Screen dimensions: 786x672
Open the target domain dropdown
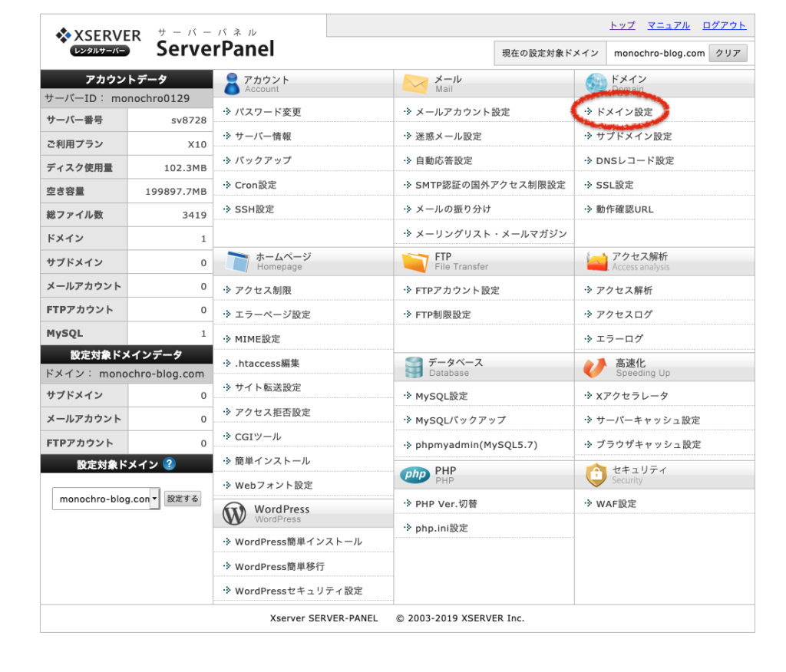pyautogui.click(x=106, y=499)
